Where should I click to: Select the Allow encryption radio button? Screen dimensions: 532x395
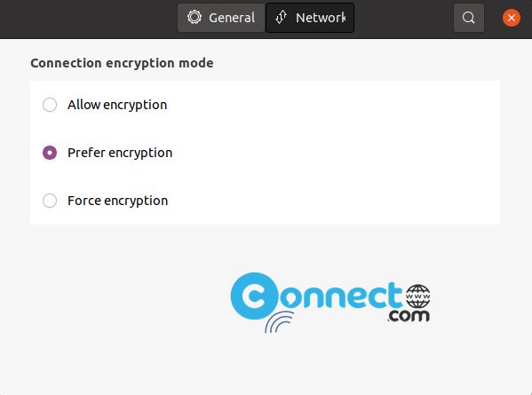[50, 105]
